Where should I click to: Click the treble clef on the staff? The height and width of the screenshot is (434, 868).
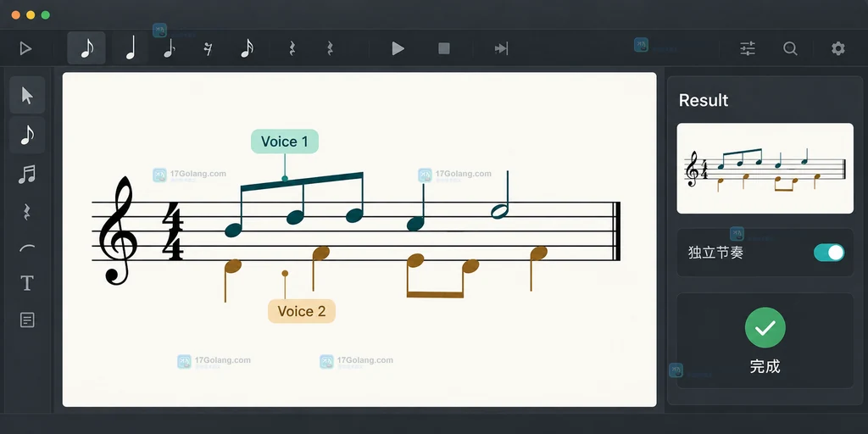point(118,231)
